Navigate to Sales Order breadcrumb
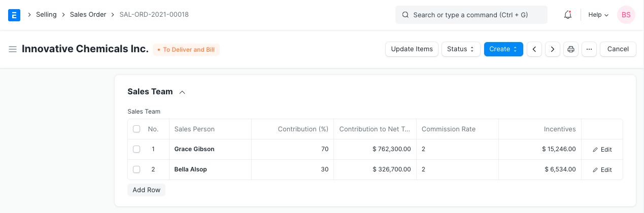This screenshot has height=213, width=644. coord(88,15)
